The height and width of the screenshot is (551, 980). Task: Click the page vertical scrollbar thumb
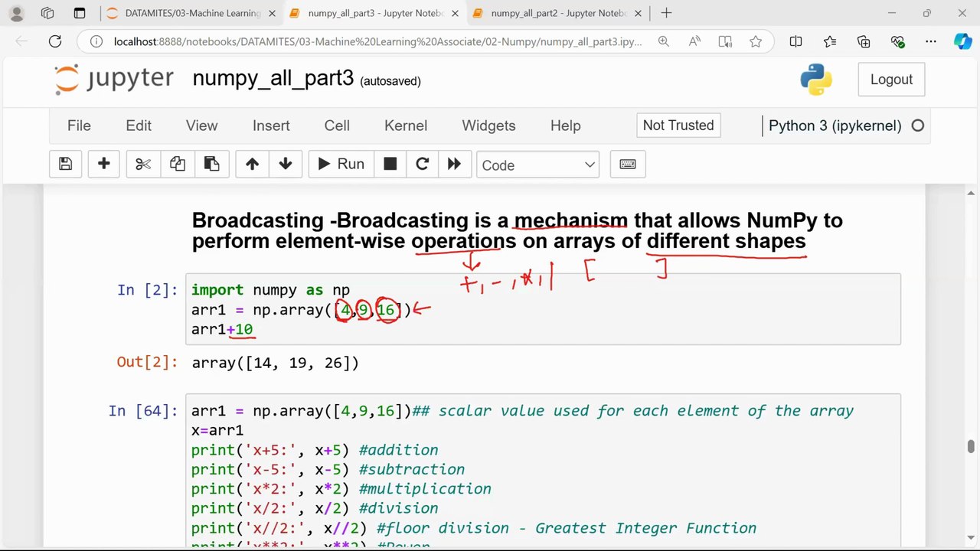coord(971,447)
